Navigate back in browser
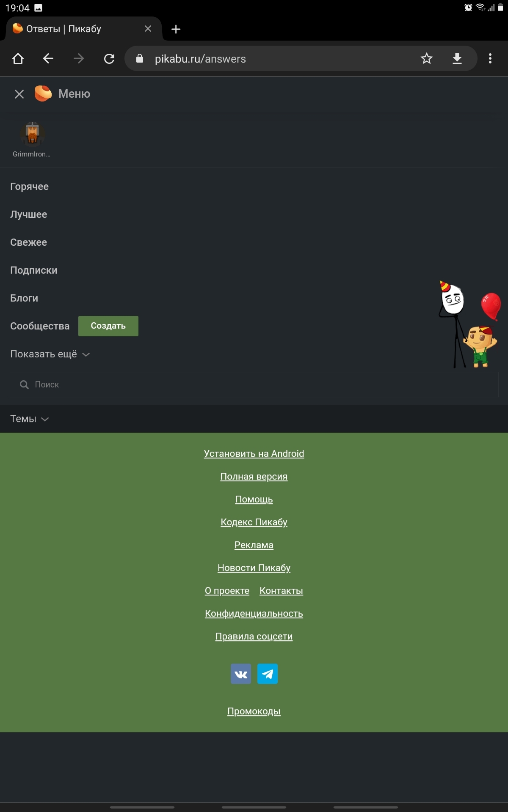Image resolution: width=508 pixels, height=812 pixels. 48,58
